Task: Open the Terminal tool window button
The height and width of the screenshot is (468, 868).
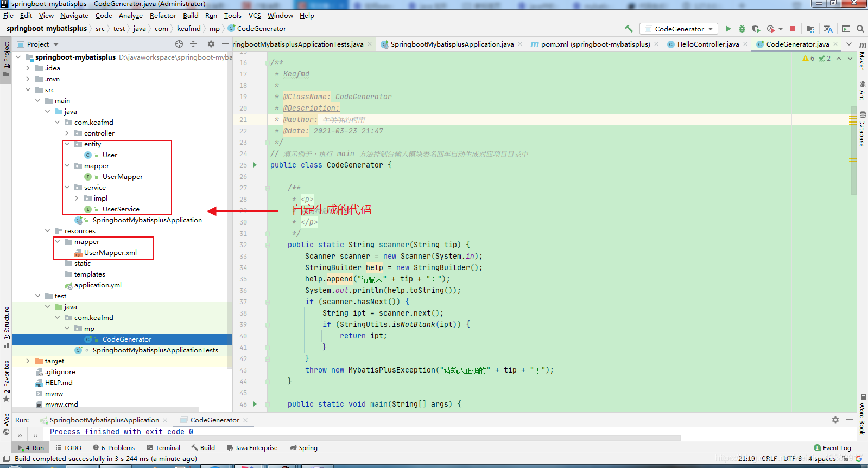Action: [x=163, y=448]
